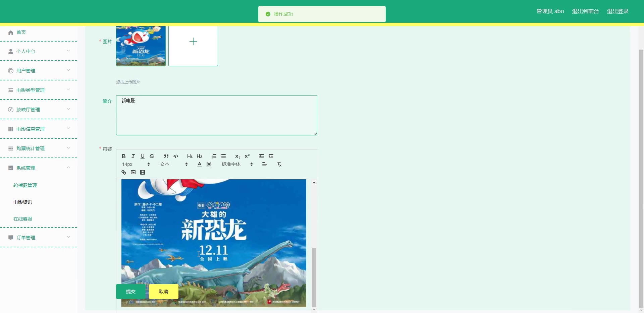Open the text color picker

click(200, 164)
